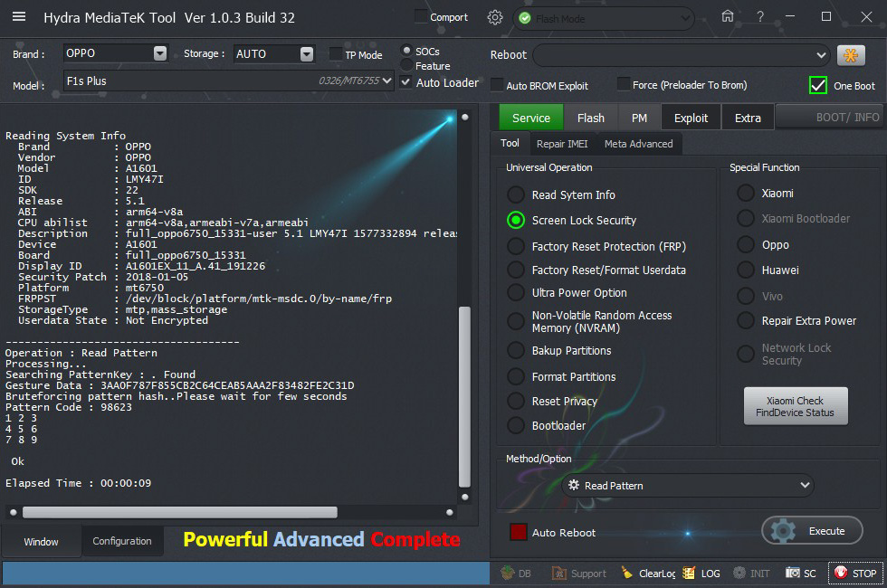Enable Auto BROM Exploit checkbox
Viewport: 887px width, 588px height.
pos(497,85)
